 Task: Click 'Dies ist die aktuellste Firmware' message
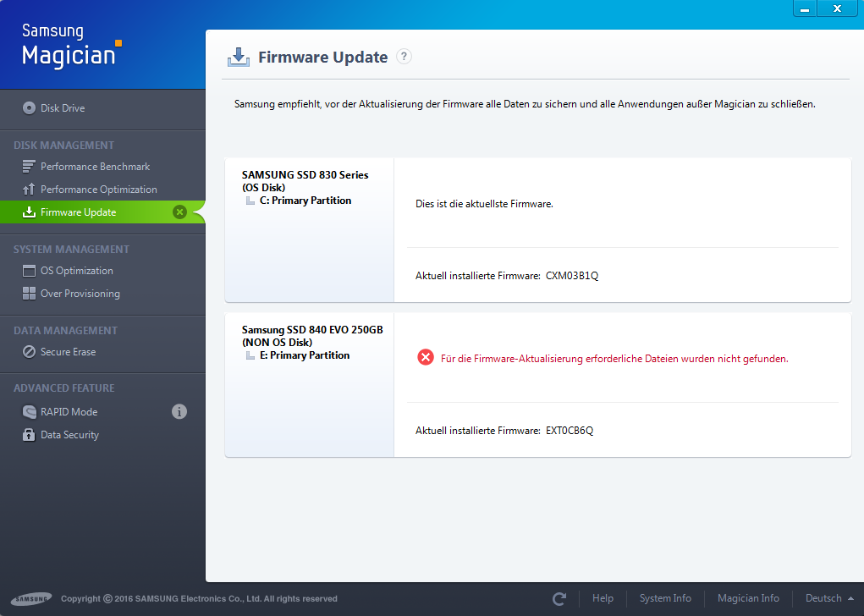(x=484, y=204)
